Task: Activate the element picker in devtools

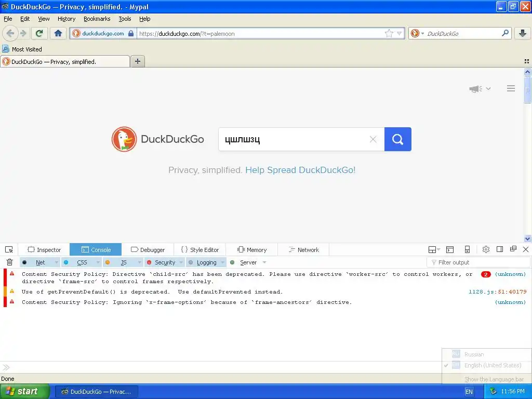Action: coord(9,250)
